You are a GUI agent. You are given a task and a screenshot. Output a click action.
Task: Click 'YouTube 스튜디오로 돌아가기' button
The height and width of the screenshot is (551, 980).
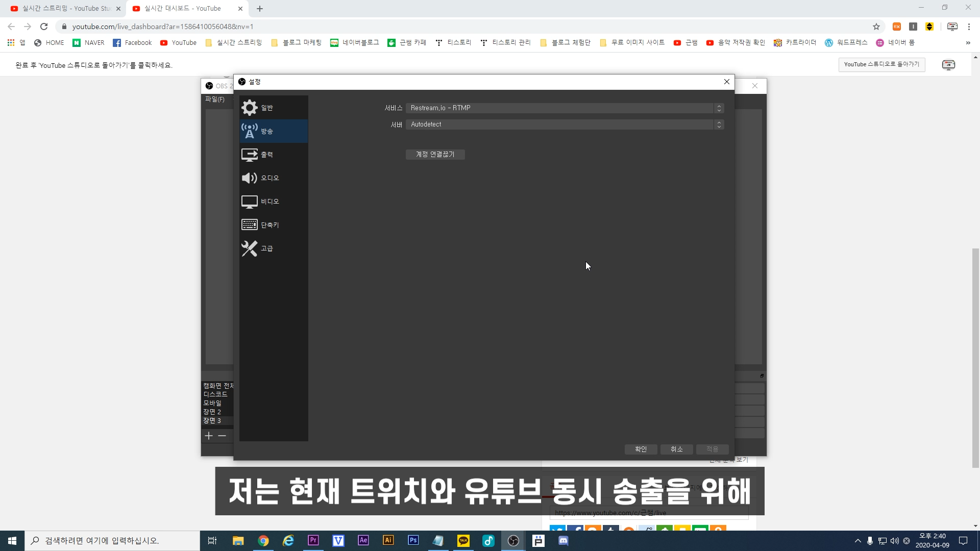881,65
